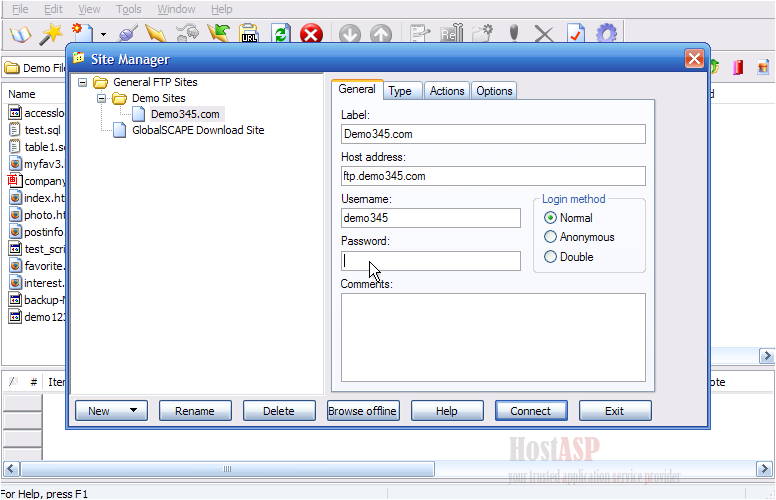Open the New button dropdown arrow
The image size is (776, 500).
pyautogui.click(x=132, y=411)
